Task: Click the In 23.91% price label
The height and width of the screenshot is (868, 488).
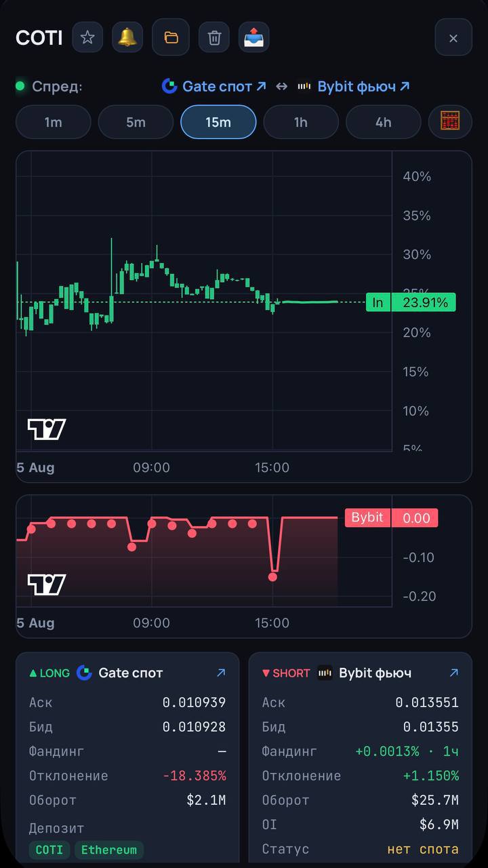Action: pos(411,302)
